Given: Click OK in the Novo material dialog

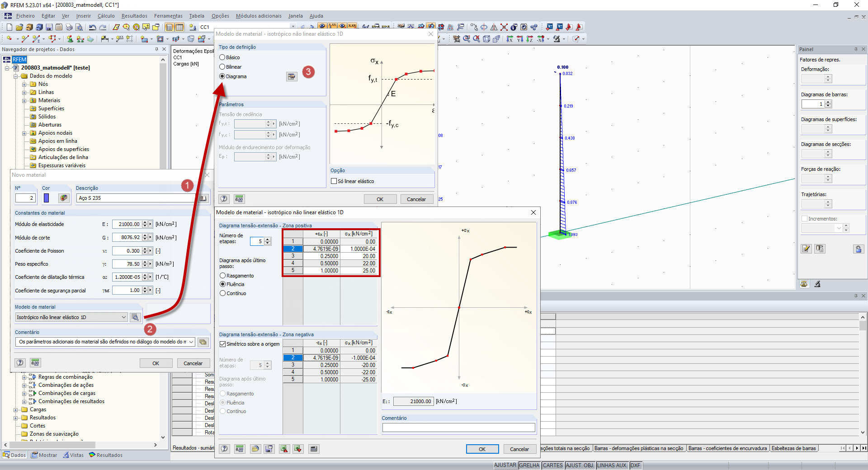Looking at the screenshot, I should [x=156, y=363].
